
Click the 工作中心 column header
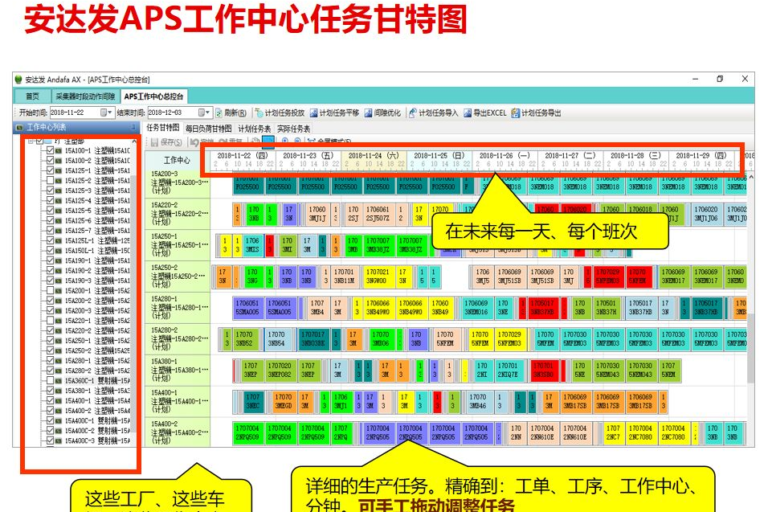177,160
